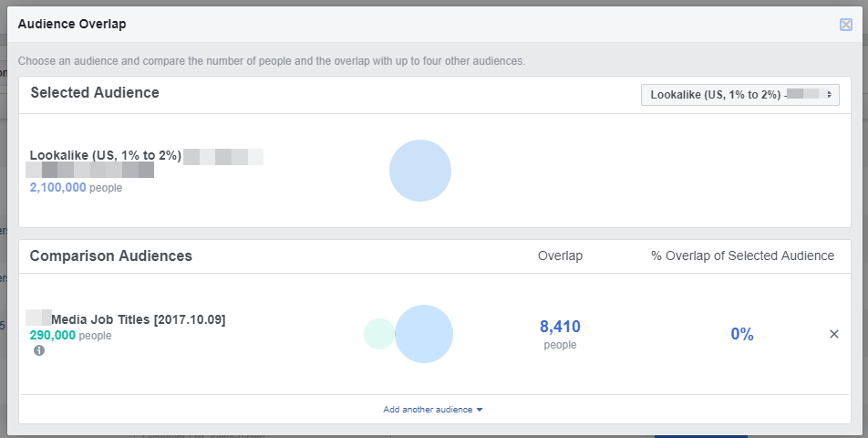
Task: Open the Selected Audience lookalike dropdown
Action: pyautogui.click(x=739, y=94)
